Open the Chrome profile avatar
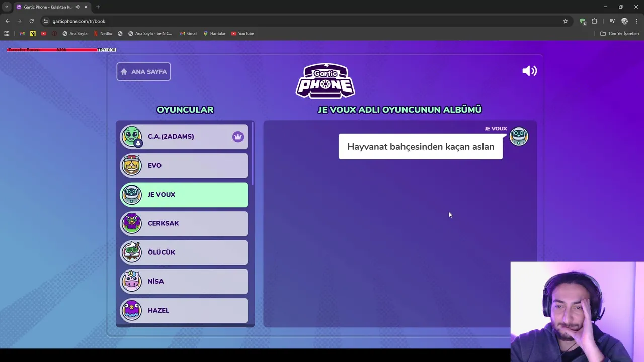Screen dimensions: 644x362 [624, 21]
